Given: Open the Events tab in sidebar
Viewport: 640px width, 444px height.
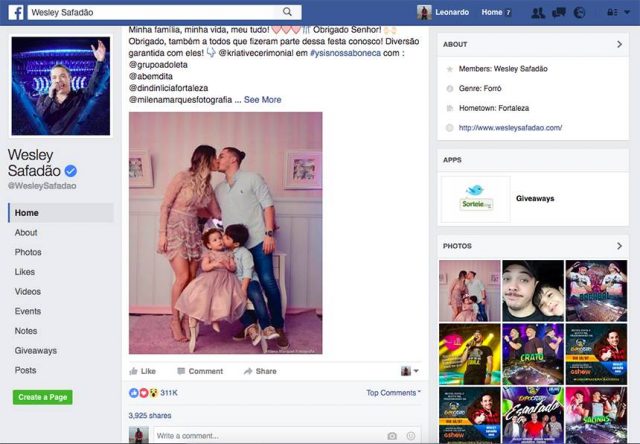Looking at the screenshot, I should click(x=28, y=311).
